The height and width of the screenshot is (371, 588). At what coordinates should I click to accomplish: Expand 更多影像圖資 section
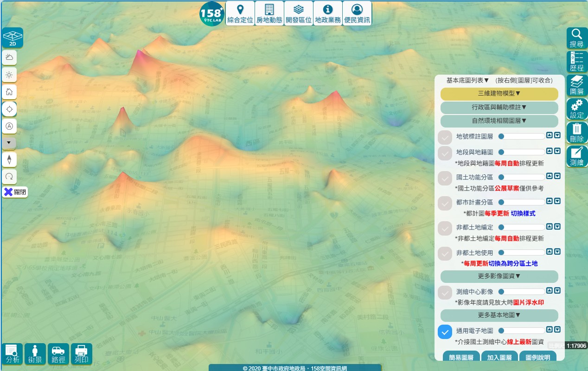(x=499, y=276)
